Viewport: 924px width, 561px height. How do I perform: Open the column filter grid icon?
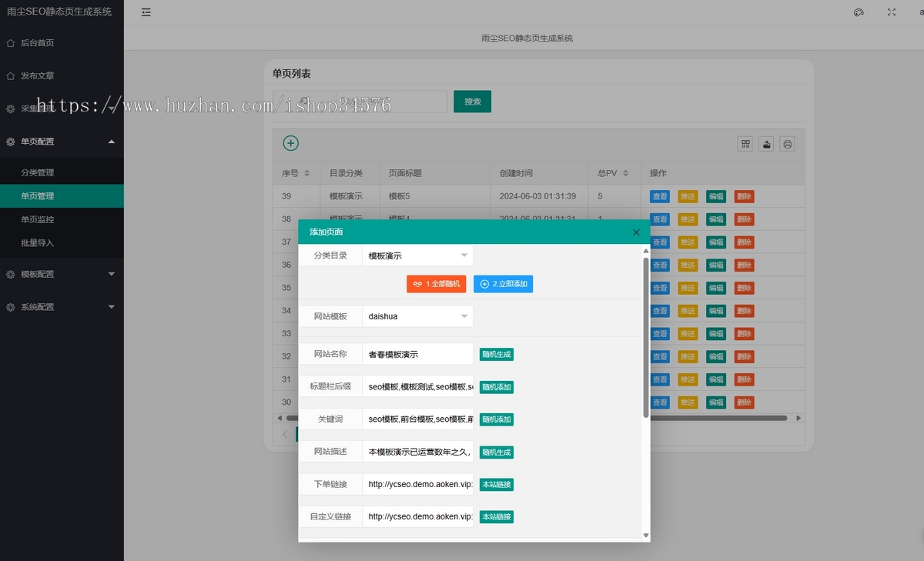745,144
